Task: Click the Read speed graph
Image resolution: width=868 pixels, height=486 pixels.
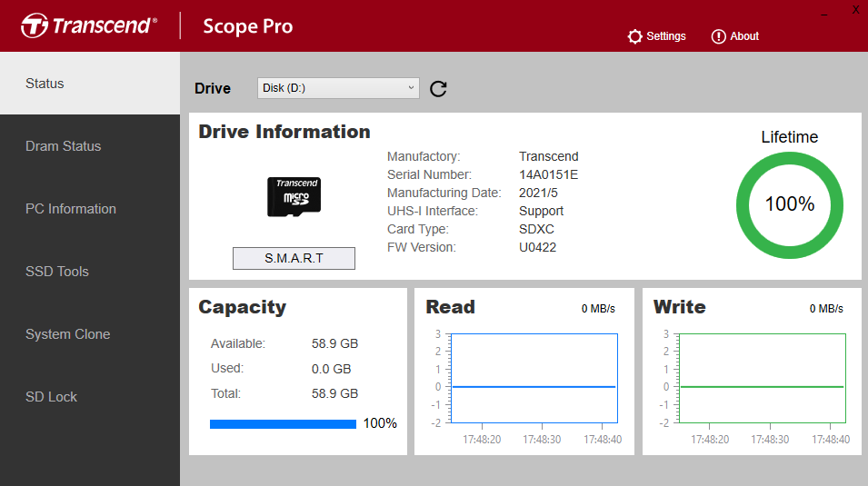Action: click(x=534, y=379)
